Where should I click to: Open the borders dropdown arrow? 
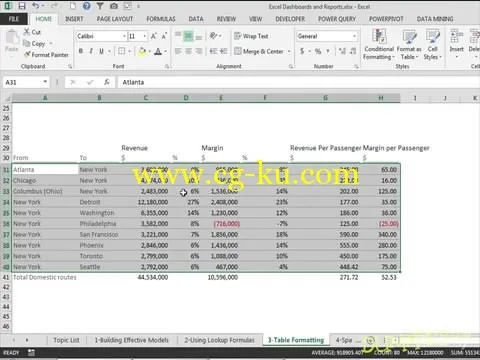pos(129,51)
